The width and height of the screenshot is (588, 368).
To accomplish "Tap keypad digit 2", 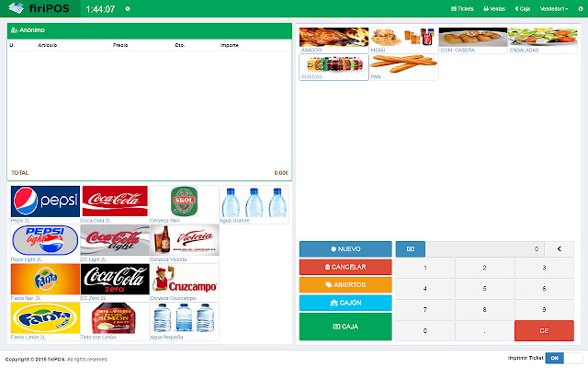I will (x=484, y=268).
